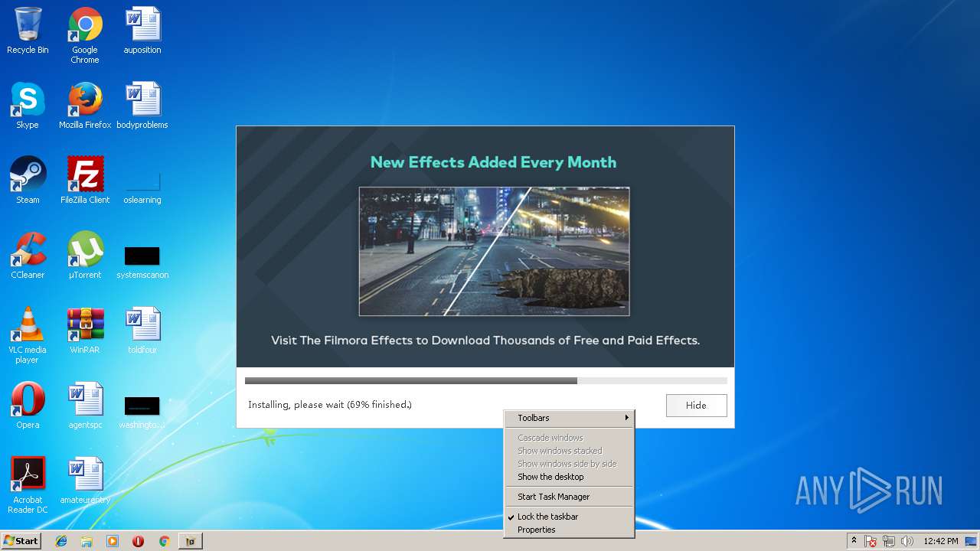Screen dimensions: 980x551
Task: Click the Installing, please wait status text
Action: 330,405
